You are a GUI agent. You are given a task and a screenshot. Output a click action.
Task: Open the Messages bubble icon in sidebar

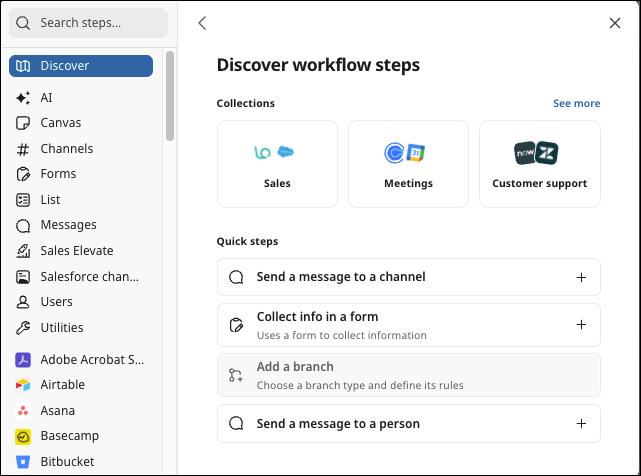[23, 225]
